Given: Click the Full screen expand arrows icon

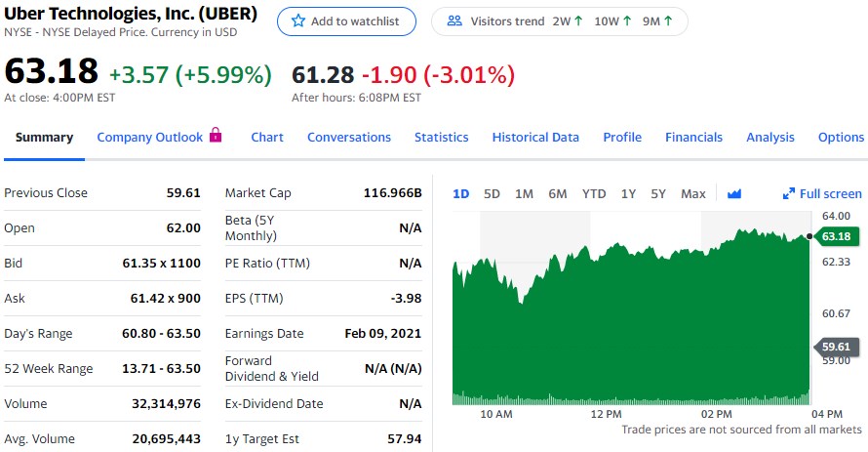Looking at the screenshot, I should (788, 194).
